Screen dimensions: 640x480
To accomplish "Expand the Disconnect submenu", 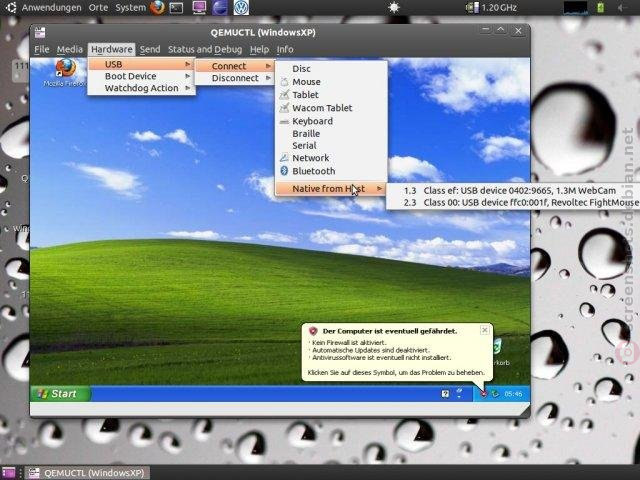I will pos(234,78).
